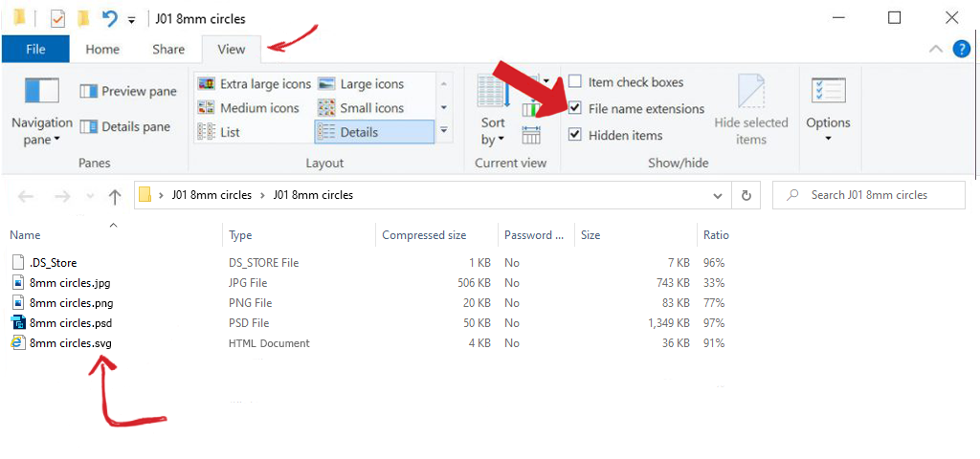This screenshot has height=459, width=980.
Task: Refresh the folder view
Action: pos(746,195)
